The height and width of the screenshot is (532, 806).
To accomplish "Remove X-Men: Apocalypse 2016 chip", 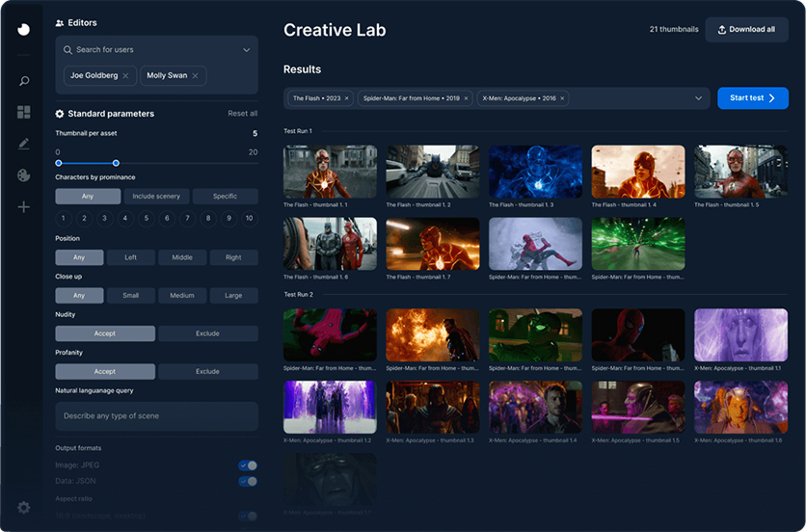I will [562, 98].
